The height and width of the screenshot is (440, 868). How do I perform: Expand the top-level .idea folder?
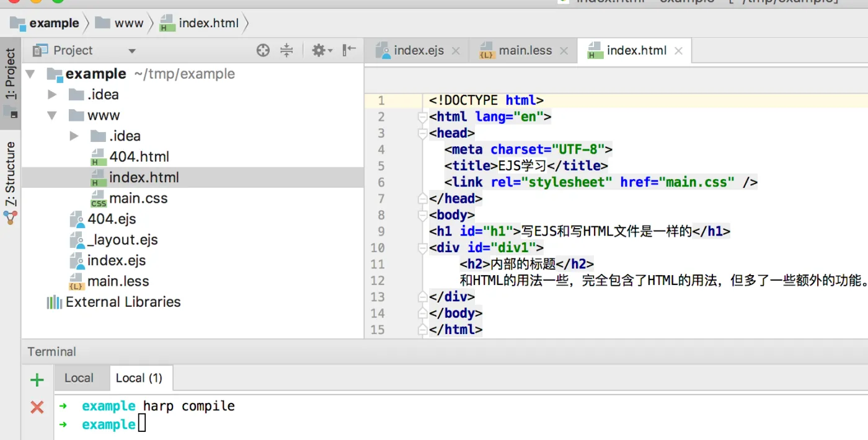point(52,95)
